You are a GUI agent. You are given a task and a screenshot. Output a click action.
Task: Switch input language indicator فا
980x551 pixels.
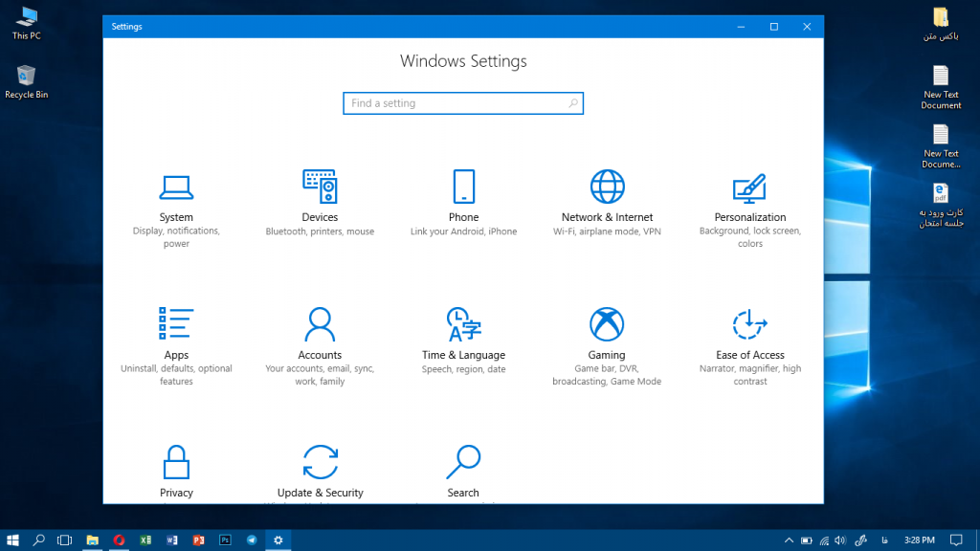(x=884, y=540)
